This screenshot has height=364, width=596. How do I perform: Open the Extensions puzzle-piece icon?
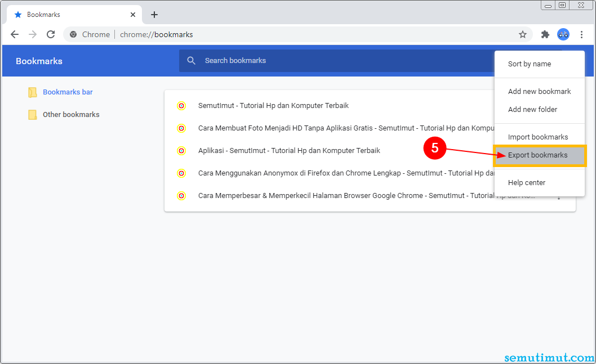point(545,34)
